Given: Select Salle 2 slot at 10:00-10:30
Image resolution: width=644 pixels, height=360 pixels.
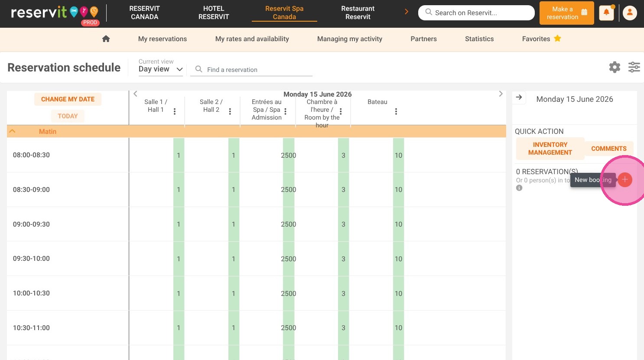Looking at the screenshot, I should [234, 293].
